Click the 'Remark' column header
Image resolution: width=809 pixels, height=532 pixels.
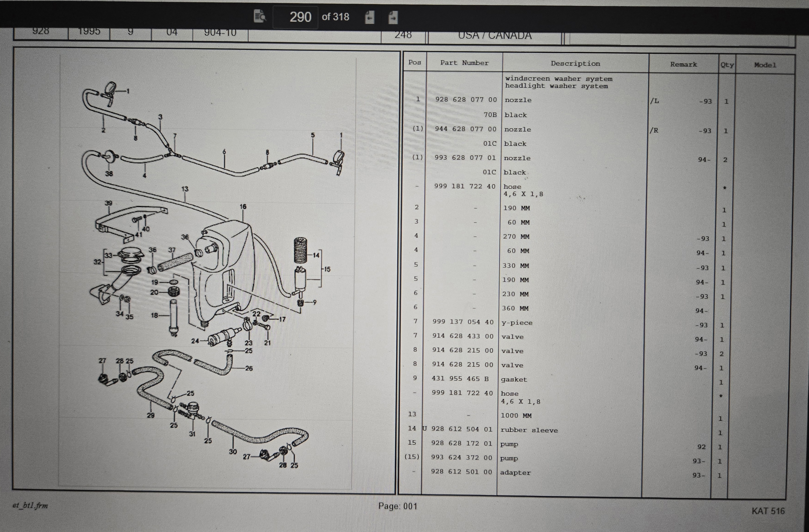[683, 64]
